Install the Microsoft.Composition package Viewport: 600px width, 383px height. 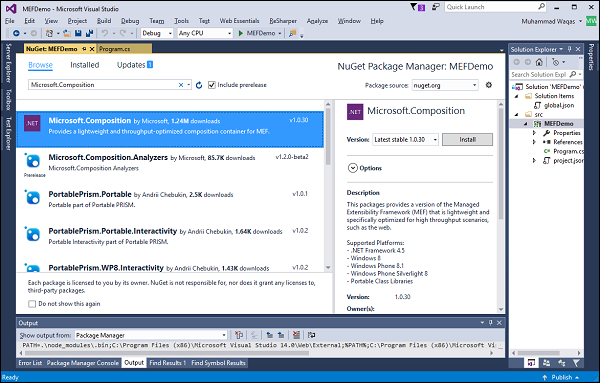467,140
